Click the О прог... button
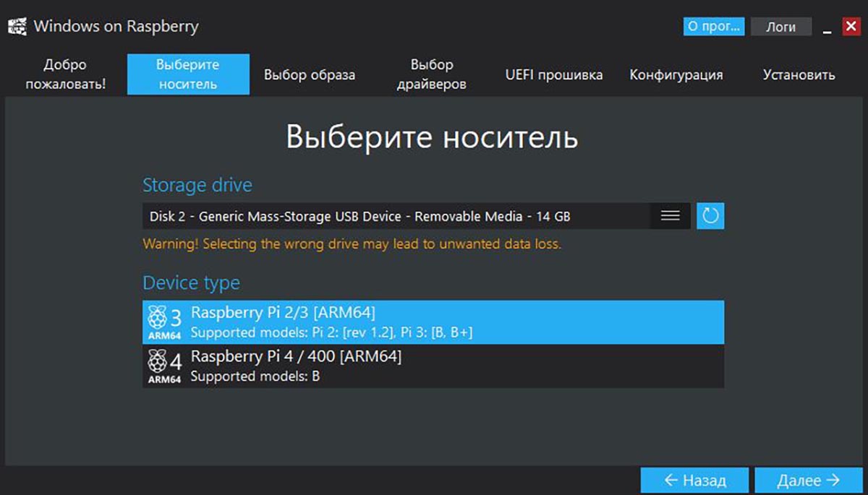 point(714,27)
